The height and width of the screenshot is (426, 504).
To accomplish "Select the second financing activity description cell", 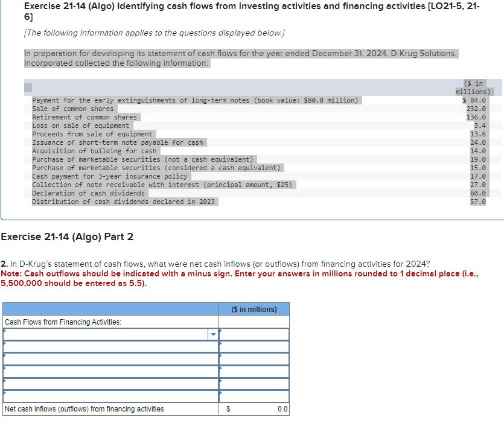I will pyautogui.click(x=111, y=346).
